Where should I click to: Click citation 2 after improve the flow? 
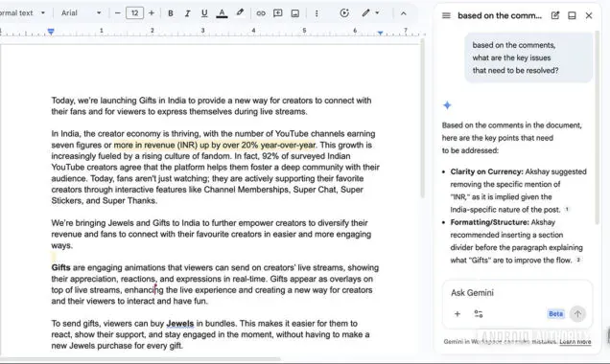[578, 260]
